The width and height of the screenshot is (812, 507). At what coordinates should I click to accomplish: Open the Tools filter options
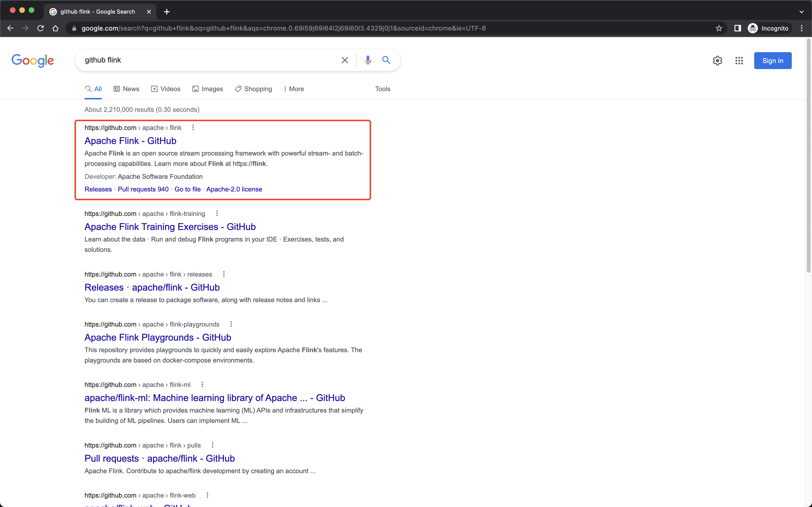pyautogui.click(x=383, y=89)
